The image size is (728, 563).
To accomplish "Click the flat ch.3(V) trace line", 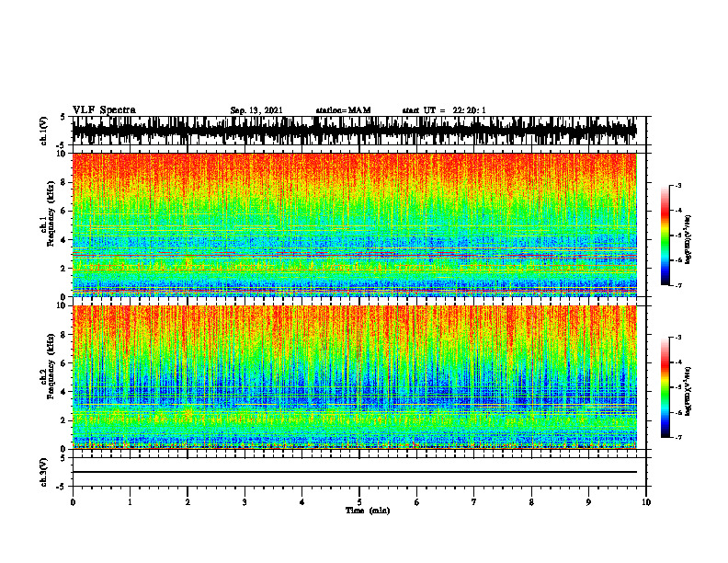I will click(355, 472).
